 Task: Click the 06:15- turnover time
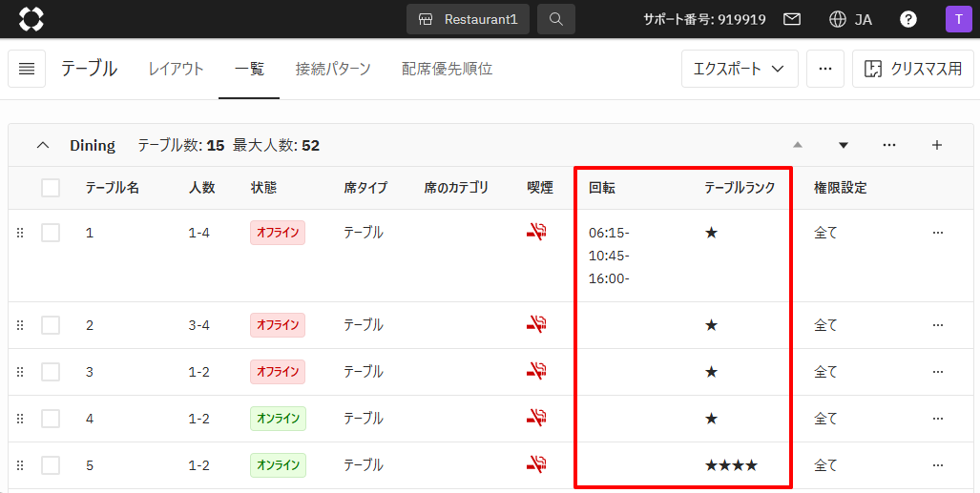coord(609,233)
